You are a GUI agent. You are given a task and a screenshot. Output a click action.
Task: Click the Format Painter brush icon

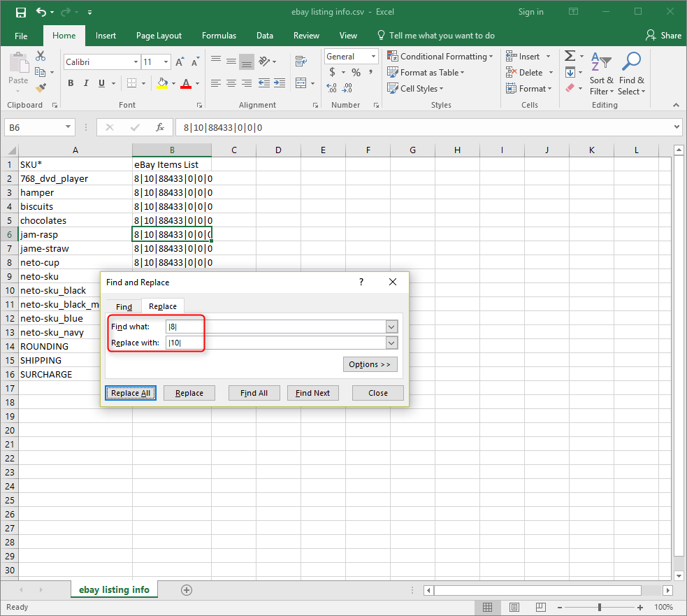[41, 88]
